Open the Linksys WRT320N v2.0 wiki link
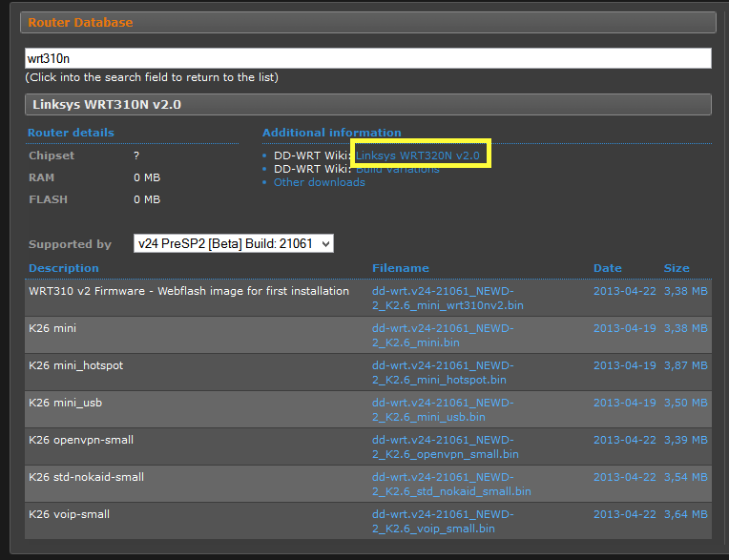This screenshot has height=560, width=729. (418, 155)
